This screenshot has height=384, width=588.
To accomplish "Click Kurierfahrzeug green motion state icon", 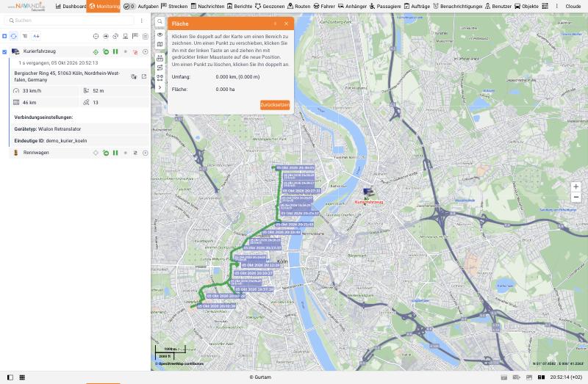I will (x=106, y=52).
